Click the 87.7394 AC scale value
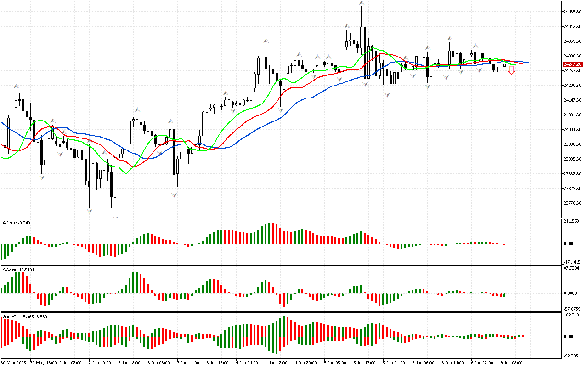 (571, 268)
